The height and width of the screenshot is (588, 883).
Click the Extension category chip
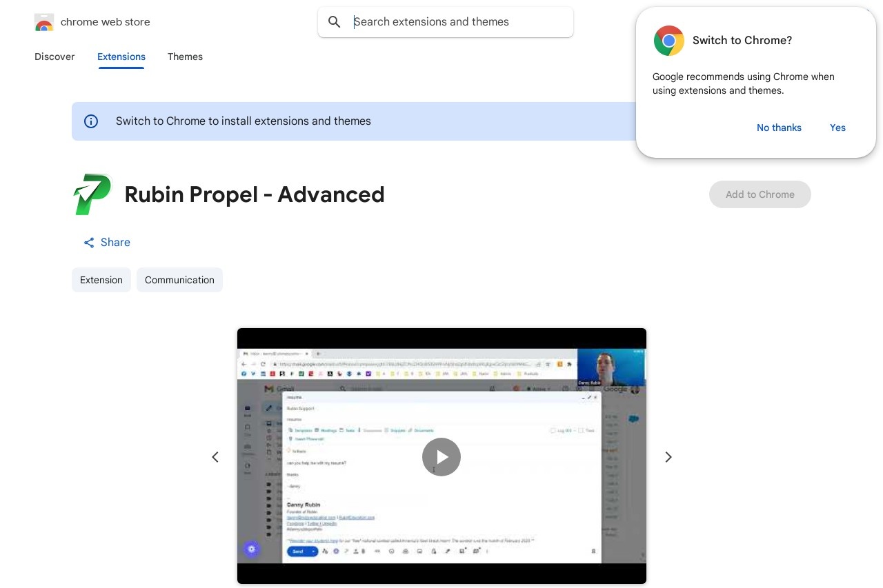click(101, 280)
